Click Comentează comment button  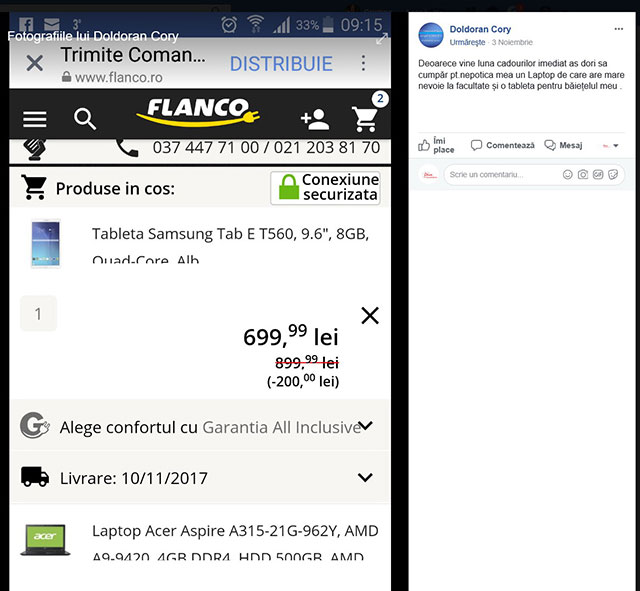click(x=502, y=145)
